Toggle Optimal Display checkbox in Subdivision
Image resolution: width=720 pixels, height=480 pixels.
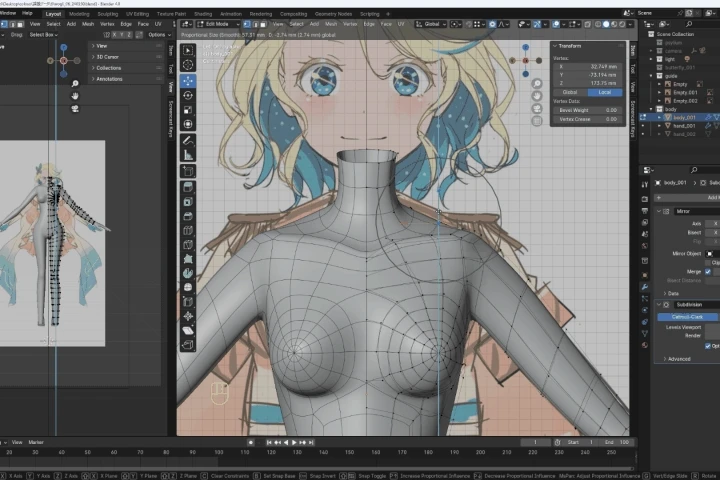[x=708, y=346]
